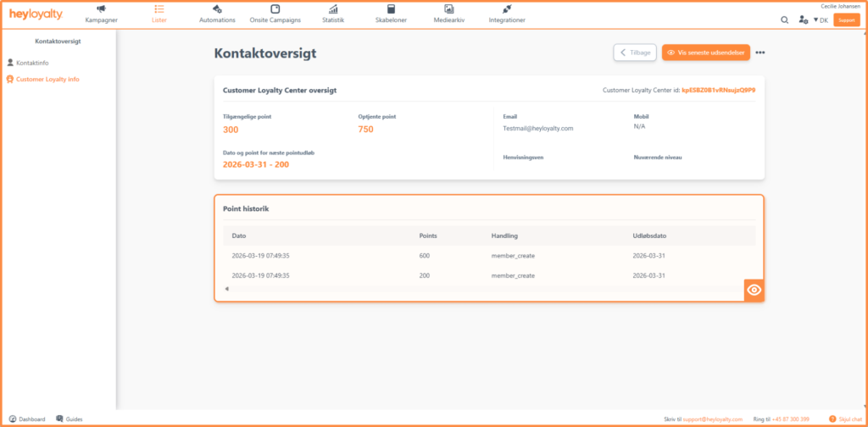Viewport: 868px width, 427px height.
Task: Open the Statistik chart icon
Action: [x=333, y=8]
